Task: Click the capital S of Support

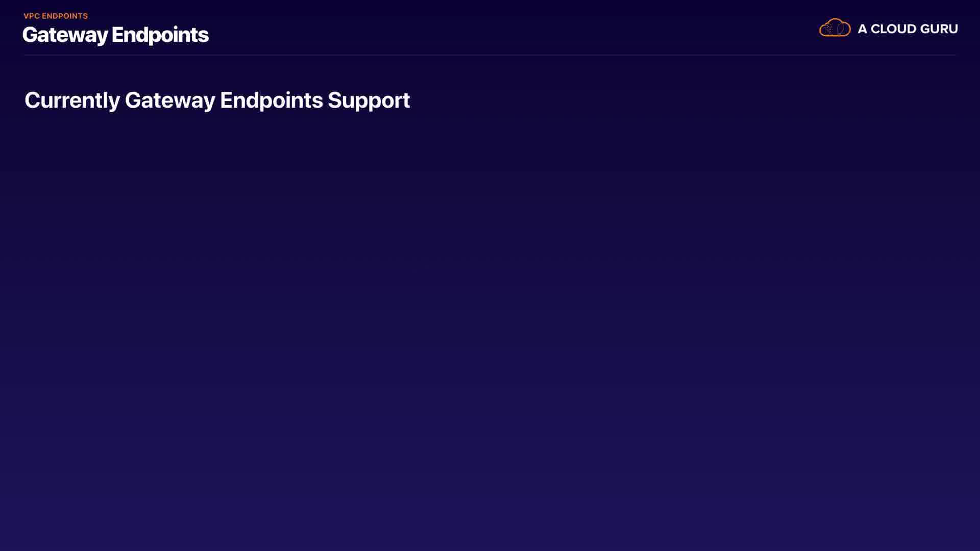Action: (x=334, y=101)
